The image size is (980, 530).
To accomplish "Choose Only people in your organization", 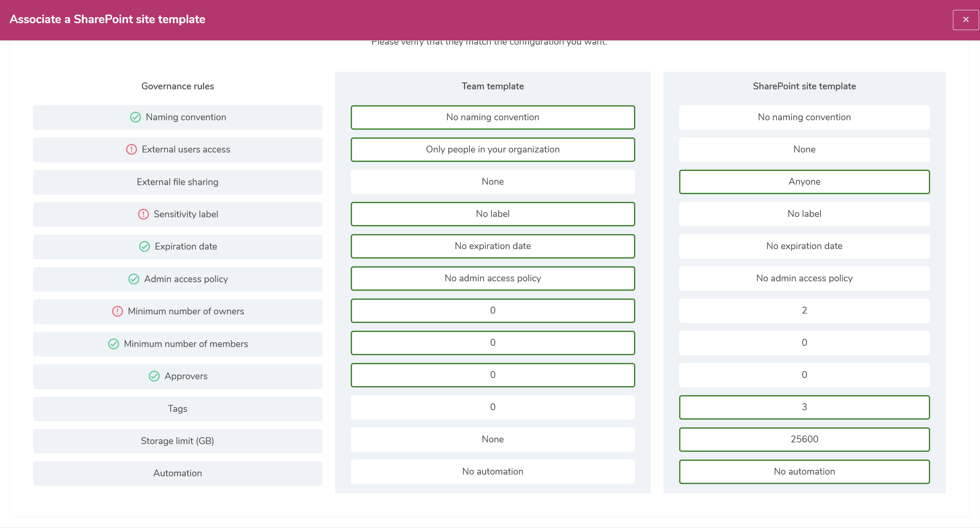I will pos(493,149).
